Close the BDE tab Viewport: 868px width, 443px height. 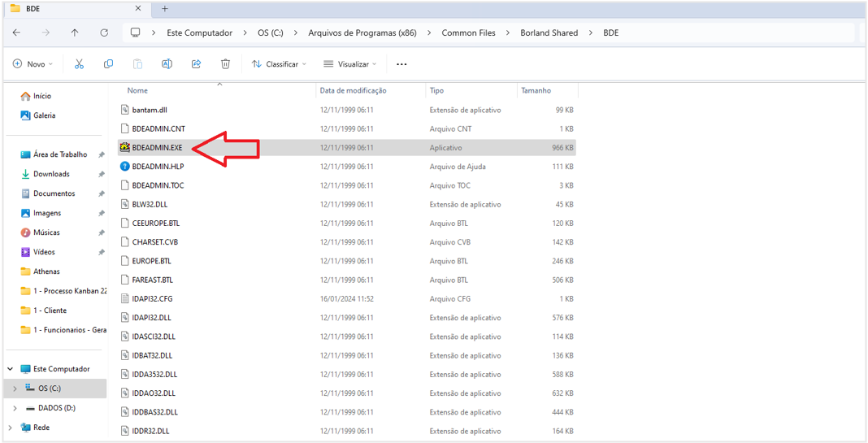pyautogui.click(x=138, y=9)
